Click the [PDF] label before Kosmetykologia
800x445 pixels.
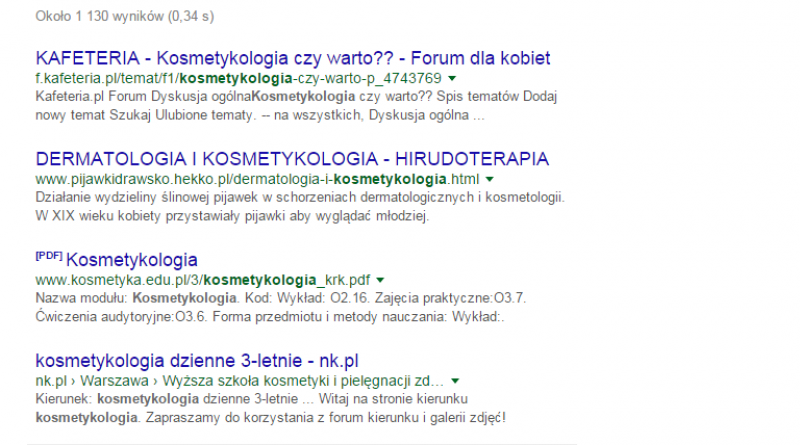point(49,256)
